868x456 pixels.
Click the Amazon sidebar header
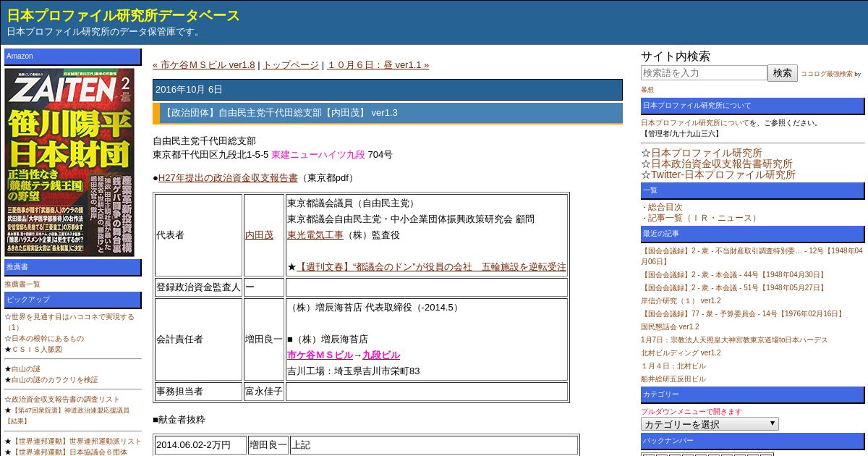click(x=73, y=56)
